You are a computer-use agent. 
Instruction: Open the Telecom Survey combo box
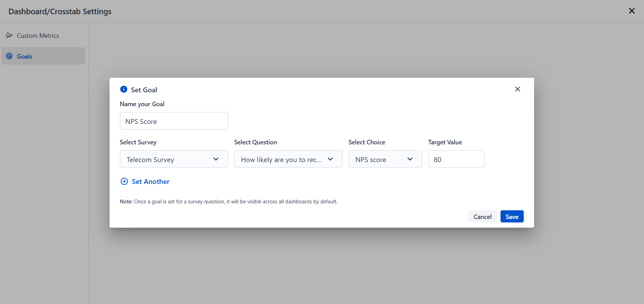click(174, 159)
